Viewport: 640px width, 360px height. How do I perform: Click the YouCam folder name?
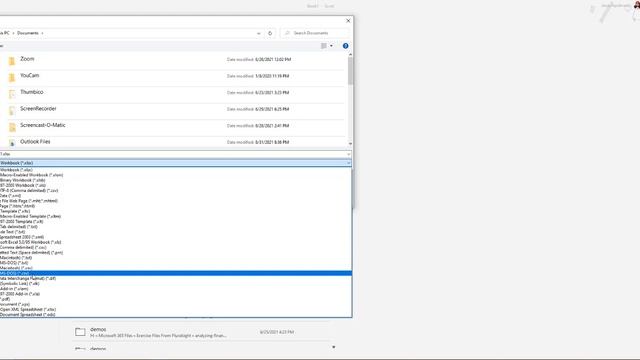30,76
